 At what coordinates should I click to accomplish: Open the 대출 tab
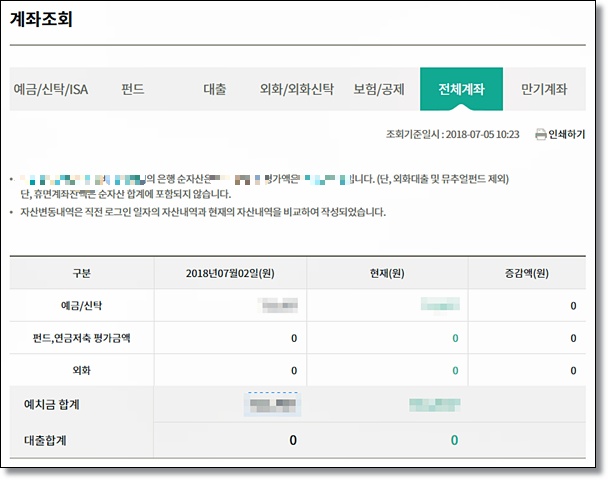[214, 89]
